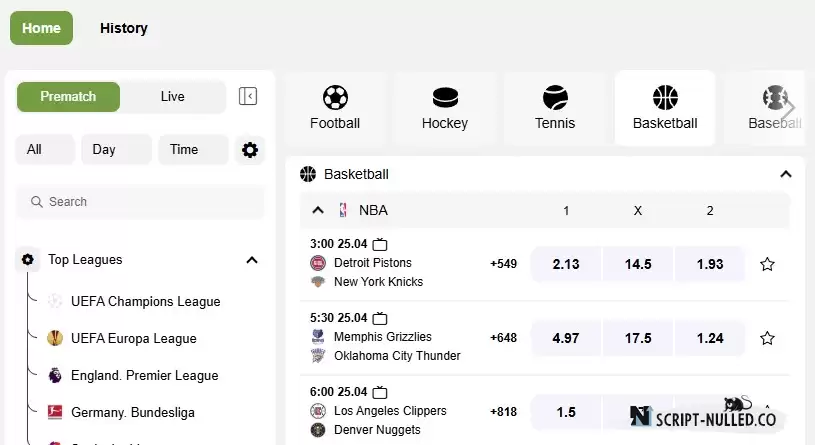Favorite the Memphis Grizzlies match star
This screenshot has height=445, width=815.
point(767,338)
